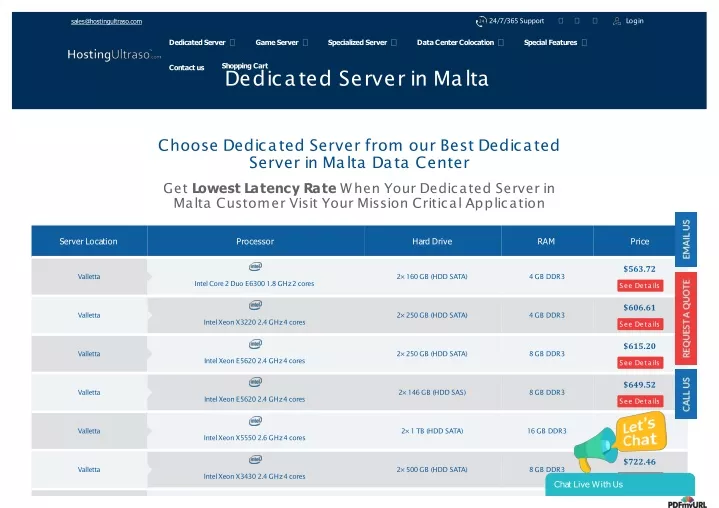Viewport: 719px width, 508px height.
Task: Click Intel logo in Xeon E5620 146 GB row
Action: coord(255,382)
